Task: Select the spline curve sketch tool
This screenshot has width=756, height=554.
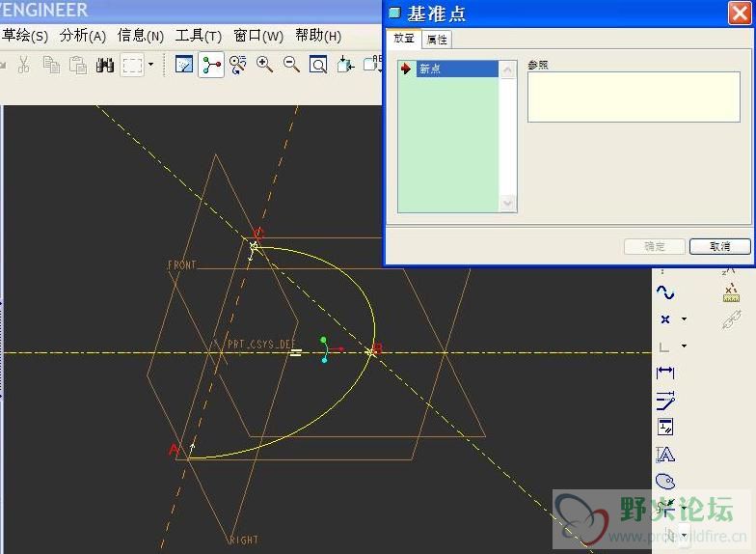Action: tap(665, 292)
